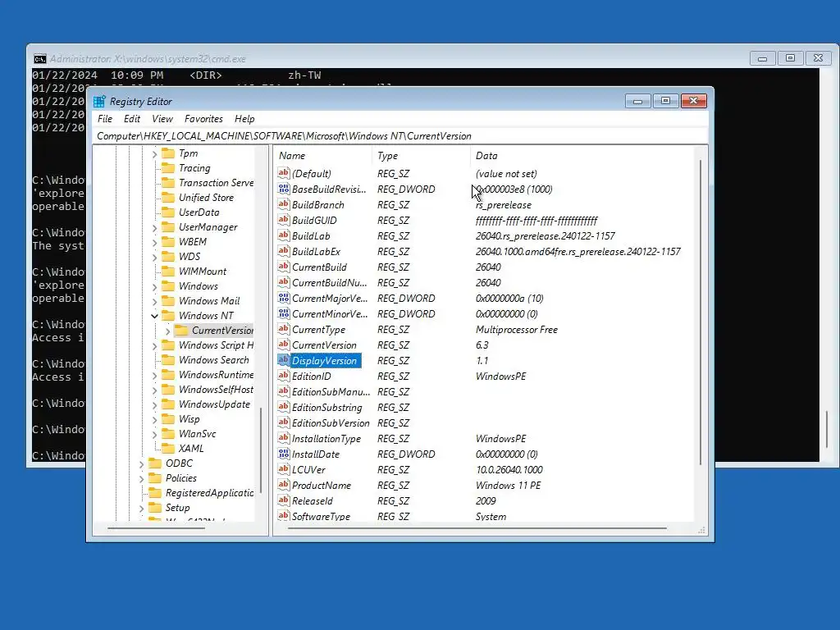This screenshot has height=630, width=840.
Task: Sort values by Name column header
Action: (x=323, y=156)
